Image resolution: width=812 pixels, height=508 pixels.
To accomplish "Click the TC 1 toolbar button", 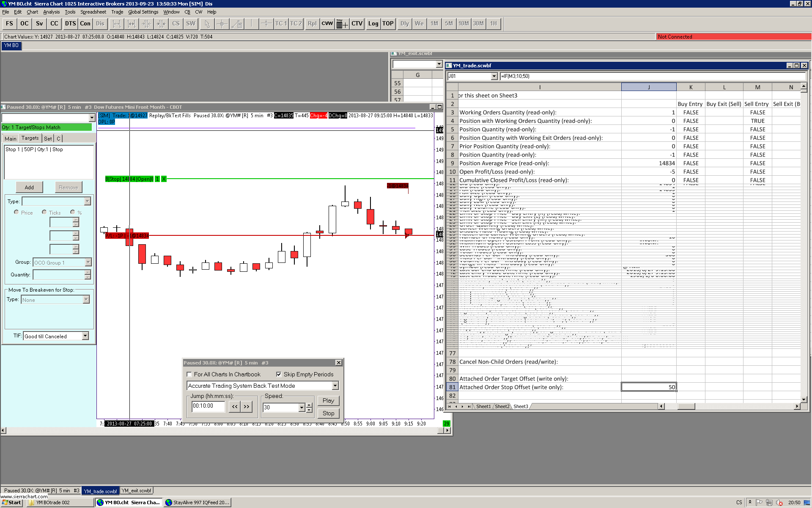I will (x=281, y=24).
